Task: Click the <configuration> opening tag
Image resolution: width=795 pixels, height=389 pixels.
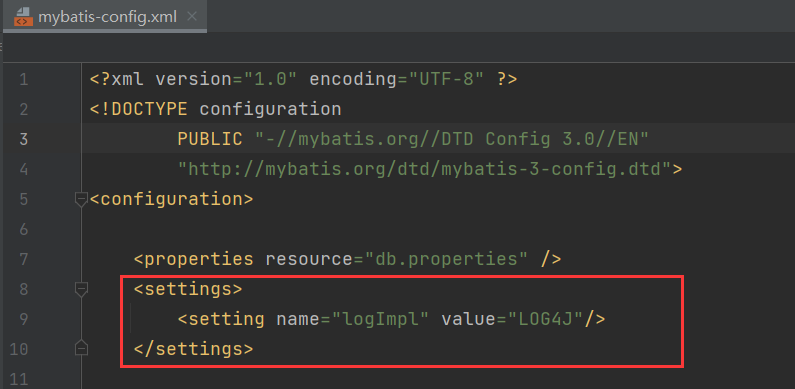Action: coord(171,199)
